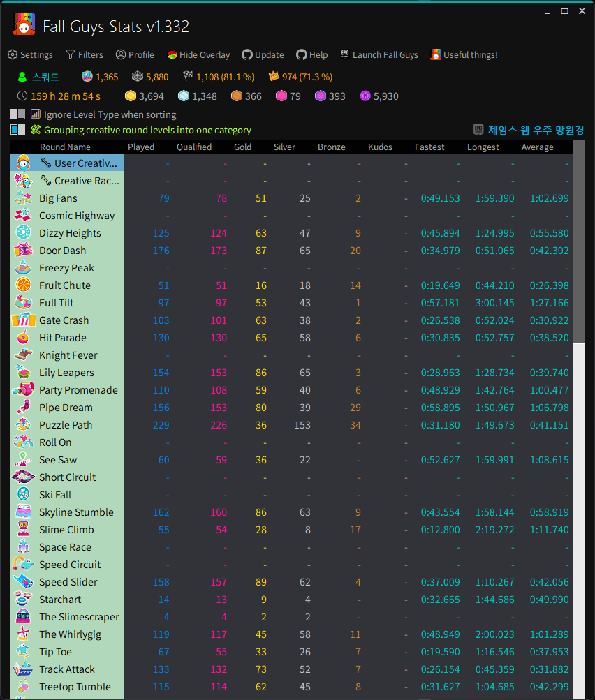Click Launch Fall Guys

[379, 55]
